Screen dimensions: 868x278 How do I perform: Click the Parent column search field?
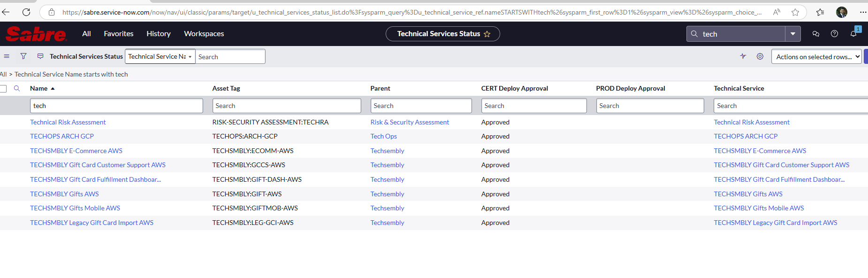point(421,106)
